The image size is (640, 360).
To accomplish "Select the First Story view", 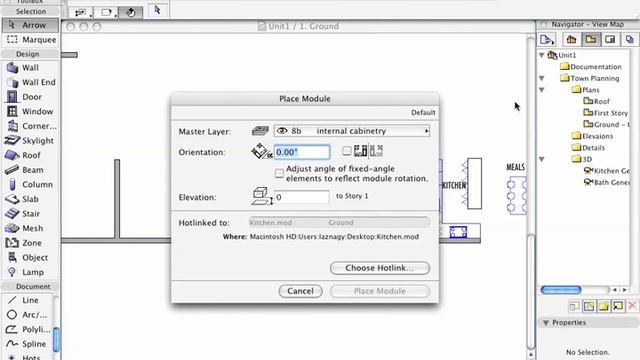I will 606,113.
